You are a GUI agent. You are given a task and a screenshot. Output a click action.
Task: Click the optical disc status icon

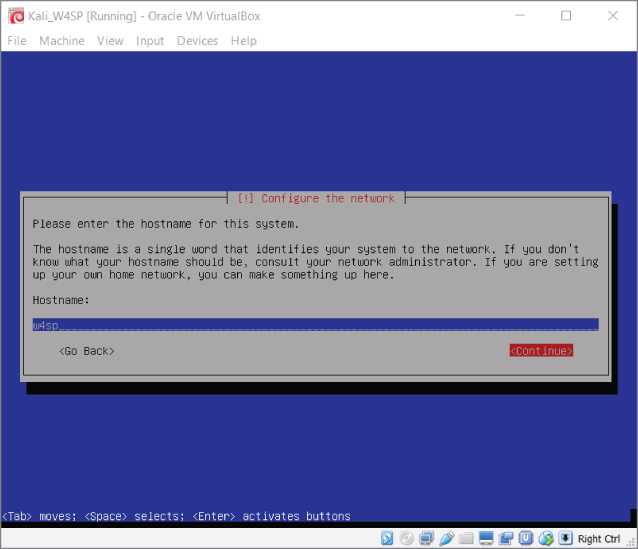(x=406, y=538)
